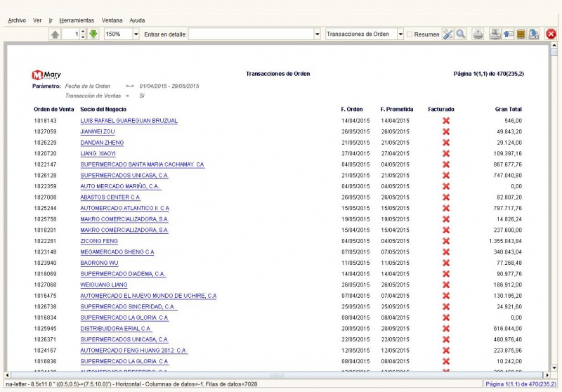Click red X Facturado mark for order 1023940
Image resolution: width=562 pixels, height=392 pixels.
[x=446, y=263]
